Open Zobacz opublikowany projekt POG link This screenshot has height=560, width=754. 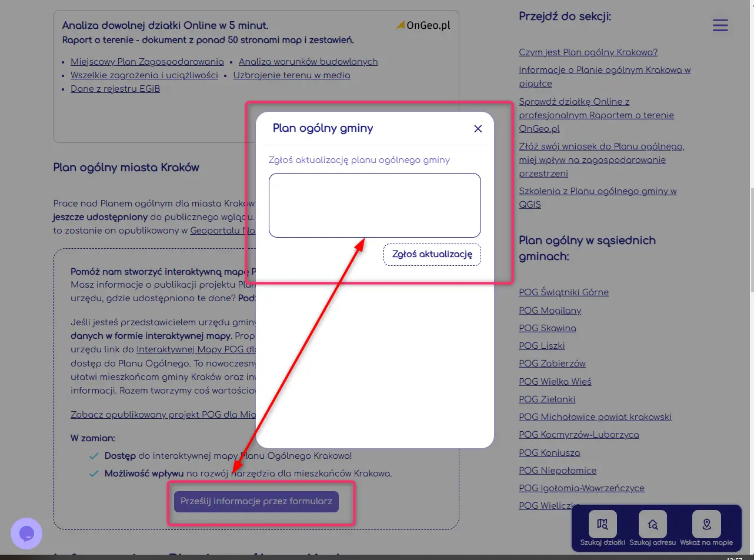point(163,415)
